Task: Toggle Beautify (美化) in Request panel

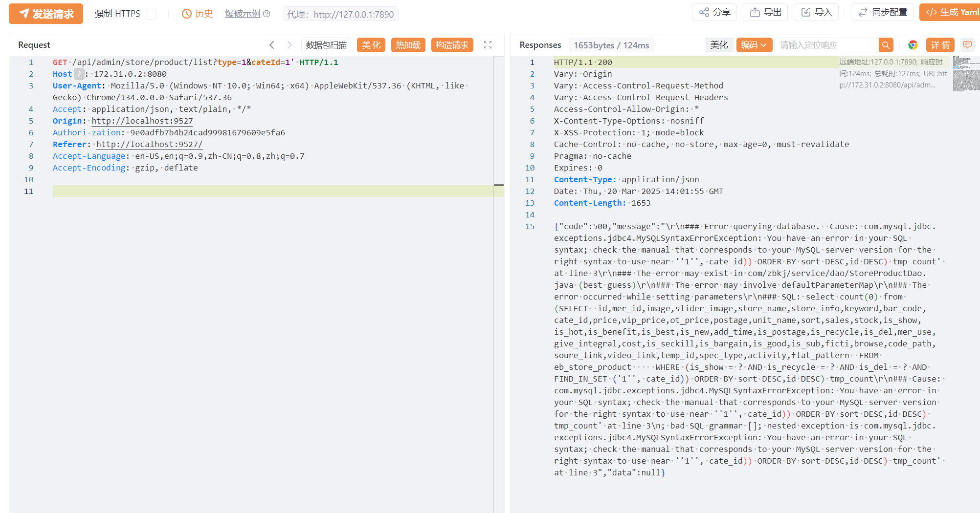Action: tap(371, 45)
